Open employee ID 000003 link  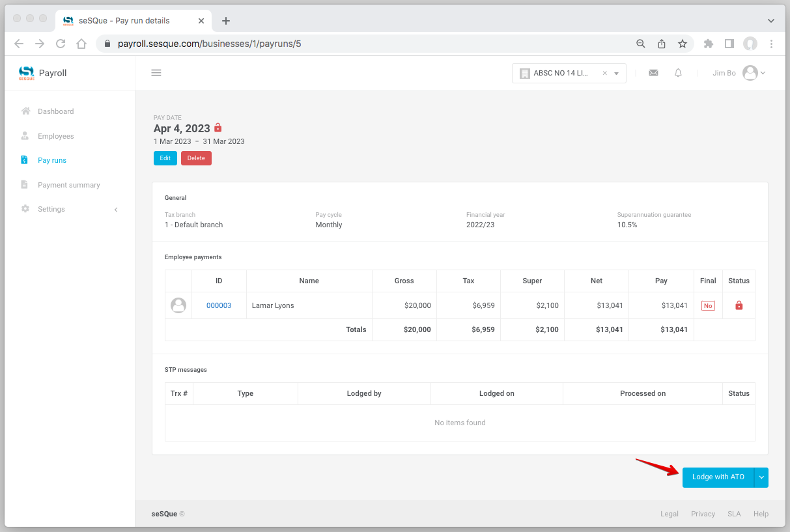pos(219,305)
